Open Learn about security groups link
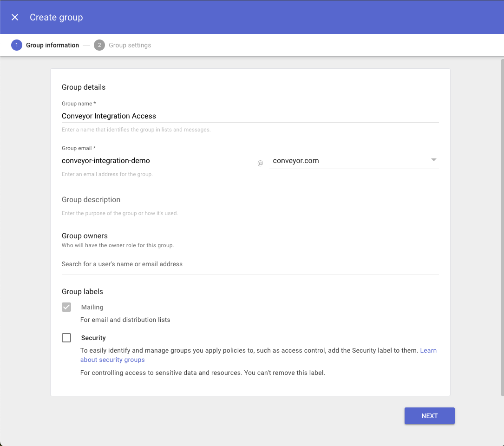Image resolution: width=504 pixels, height=446 pixels. [258, 355]
